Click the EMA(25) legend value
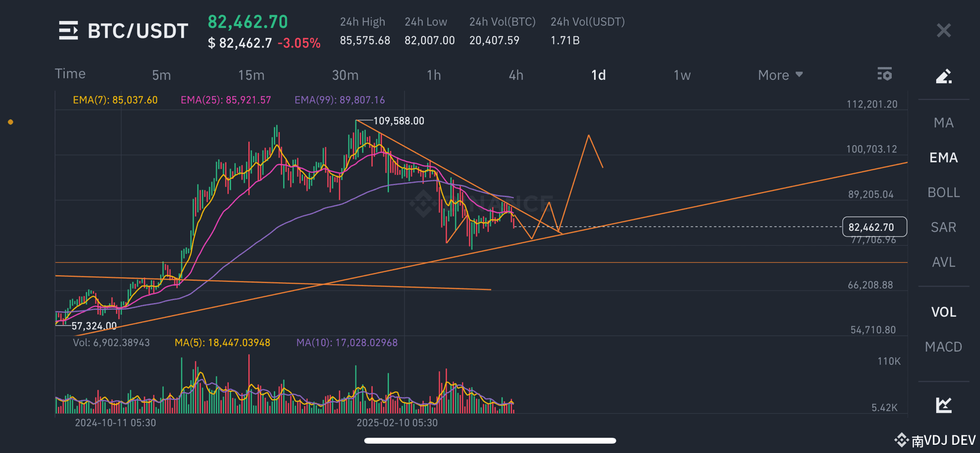 click(x=226, y=100)
